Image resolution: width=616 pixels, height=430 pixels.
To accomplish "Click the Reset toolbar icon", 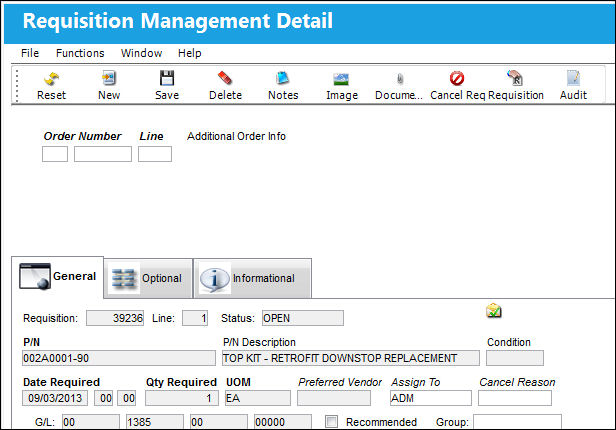I will point(51,79).
